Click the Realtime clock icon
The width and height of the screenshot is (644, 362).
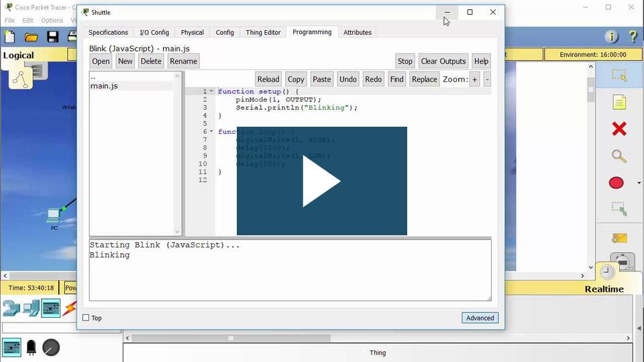point(608,271)
